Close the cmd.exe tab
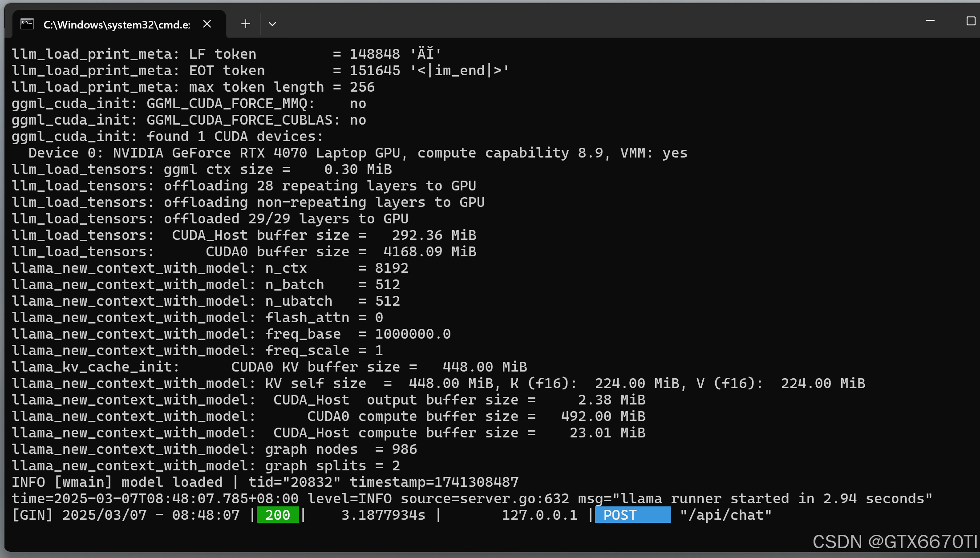The image size is (980, 558). point(207,24)
